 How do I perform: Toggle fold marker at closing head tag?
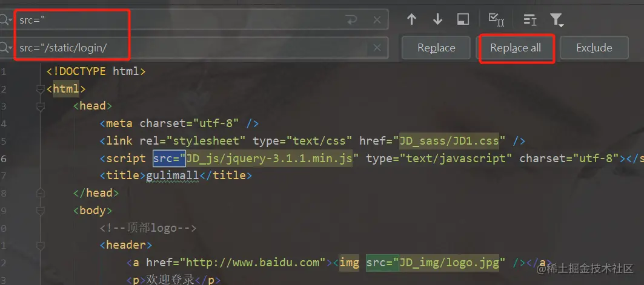click(40, 193)
